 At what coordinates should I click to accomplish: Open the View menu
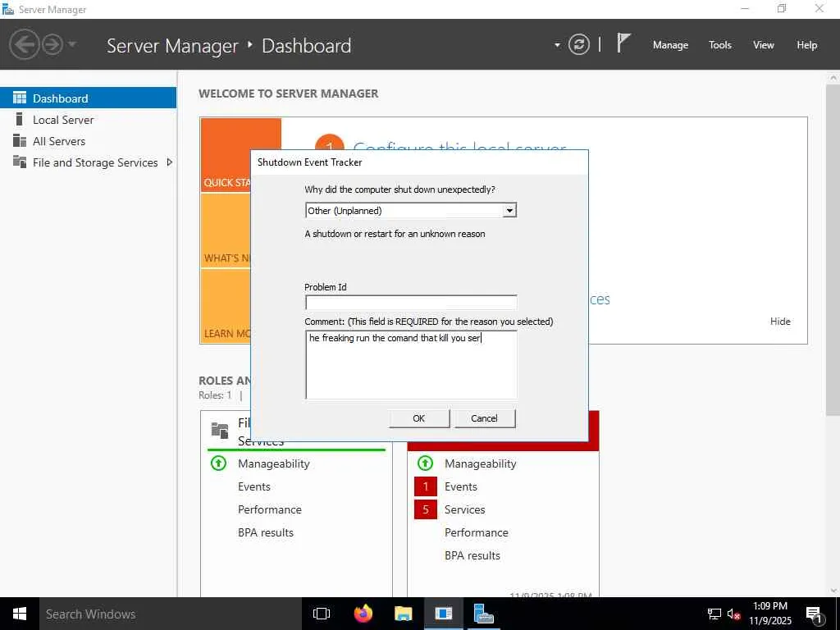[x=764, y=45]
